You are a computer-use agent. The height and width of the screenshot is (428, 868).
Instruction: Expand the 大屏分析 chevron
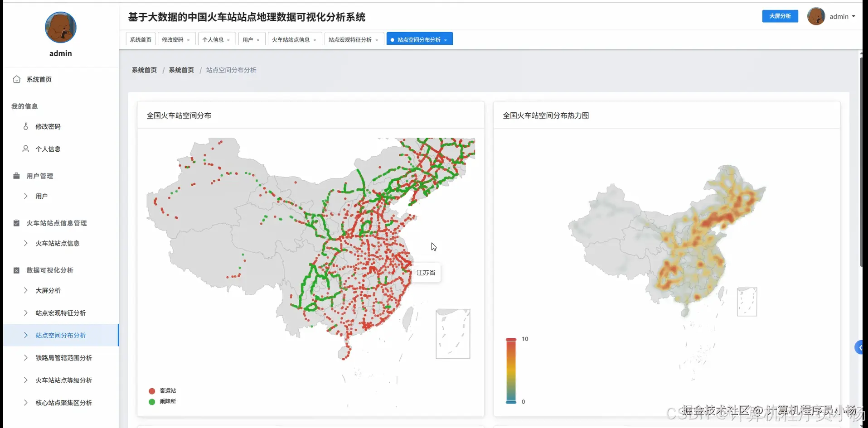point(26,290)
